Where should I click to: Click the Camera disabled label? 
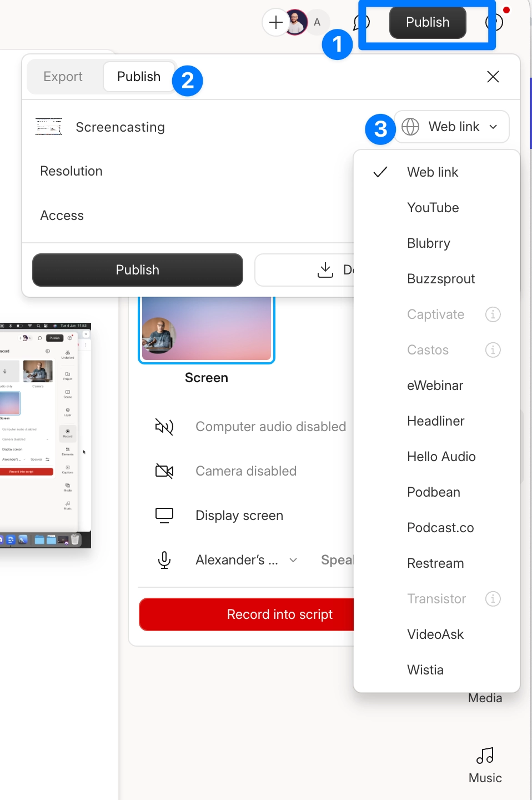[246, 471]
